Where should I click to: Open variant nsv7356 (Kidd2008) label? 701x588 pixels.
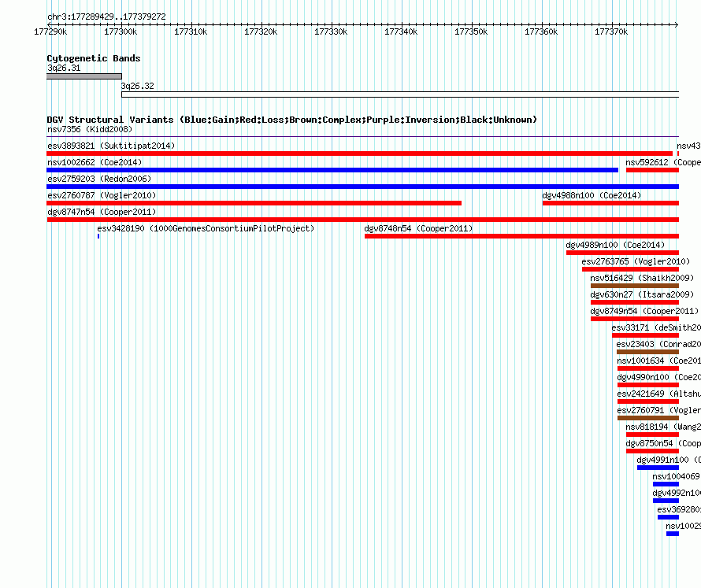point(90,129)
